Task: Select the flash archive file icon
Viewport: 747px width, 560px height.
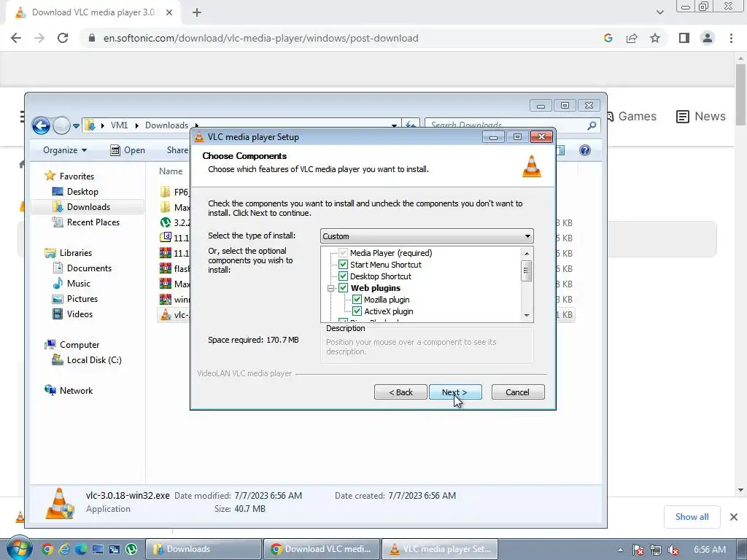Action: tap(166, 268)
